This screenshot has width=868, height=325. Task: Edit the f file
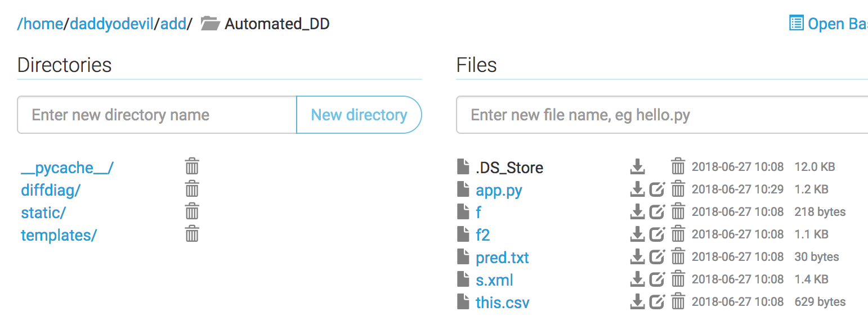pyautogui.click(x=657, y=212)
